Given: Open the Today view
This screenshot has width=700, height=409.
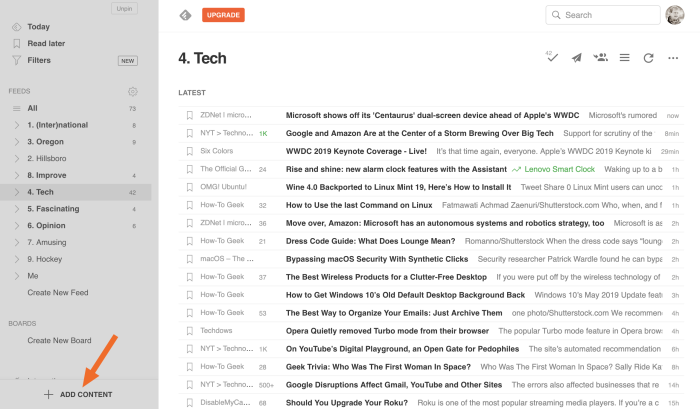Looking at the screenshot, I should click(38, 27).
